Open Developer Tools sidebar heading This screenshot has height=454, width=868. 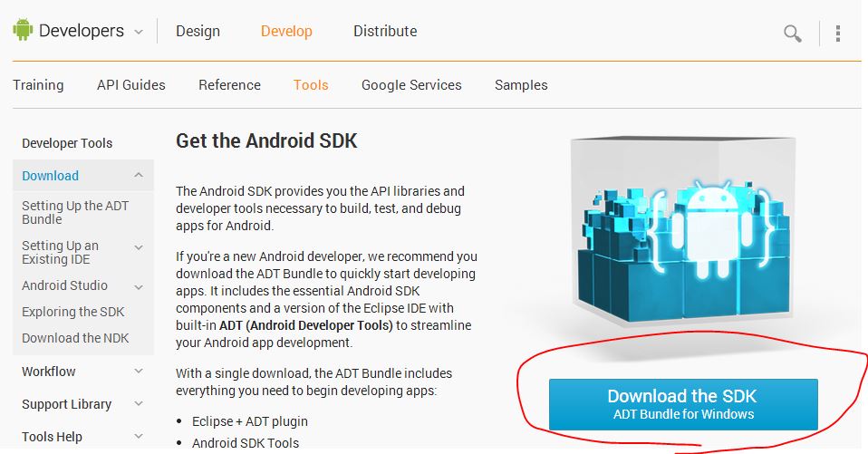click(67, 143)
